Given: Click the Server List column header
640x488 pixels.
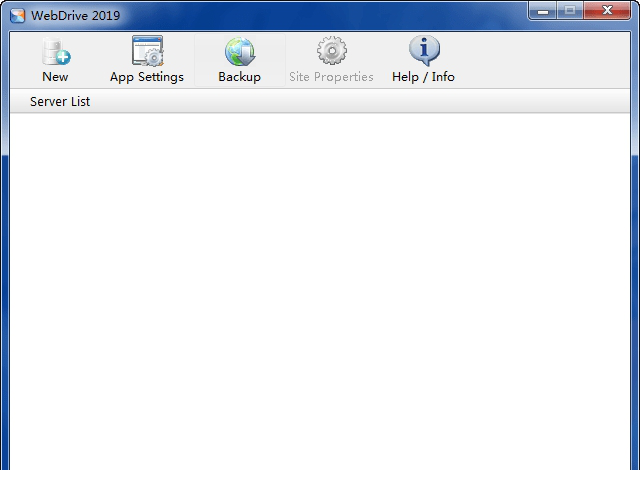Looking at the screenshot, I should [x=320, y=101].
